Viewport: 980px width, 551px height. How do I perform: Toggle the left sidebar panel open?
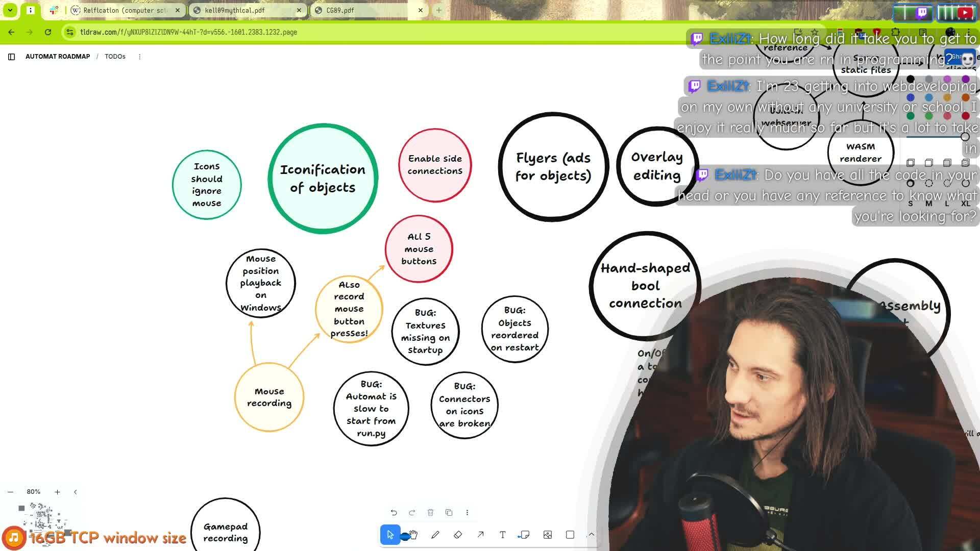click(x=11, y=57)
